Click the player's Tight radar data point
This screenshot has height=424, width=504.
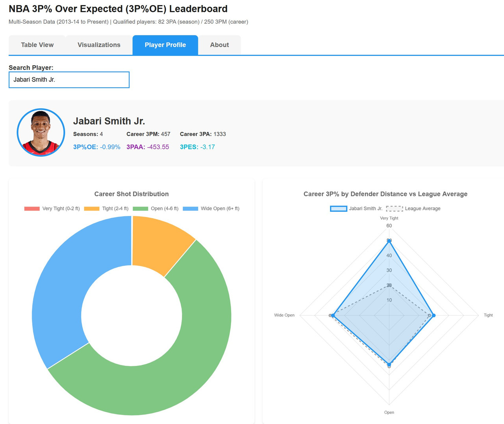pos(434,315)
